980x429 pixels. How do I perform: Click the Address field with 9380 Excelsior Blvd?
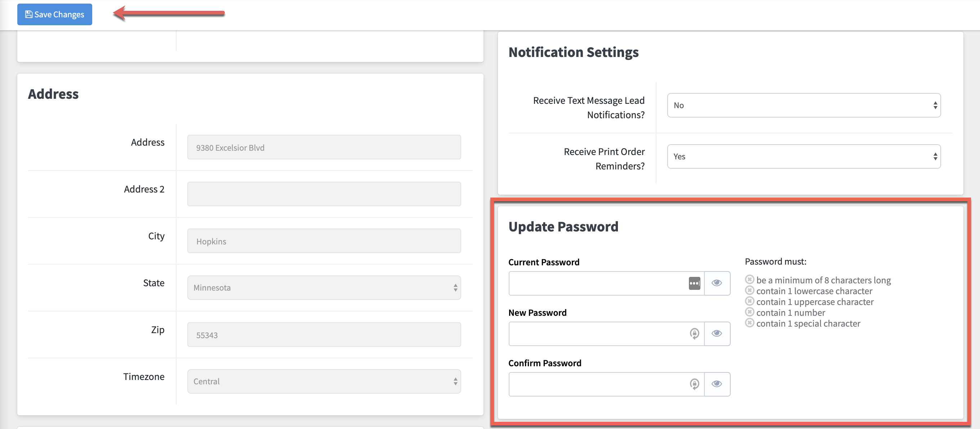(x=324, y=147)
